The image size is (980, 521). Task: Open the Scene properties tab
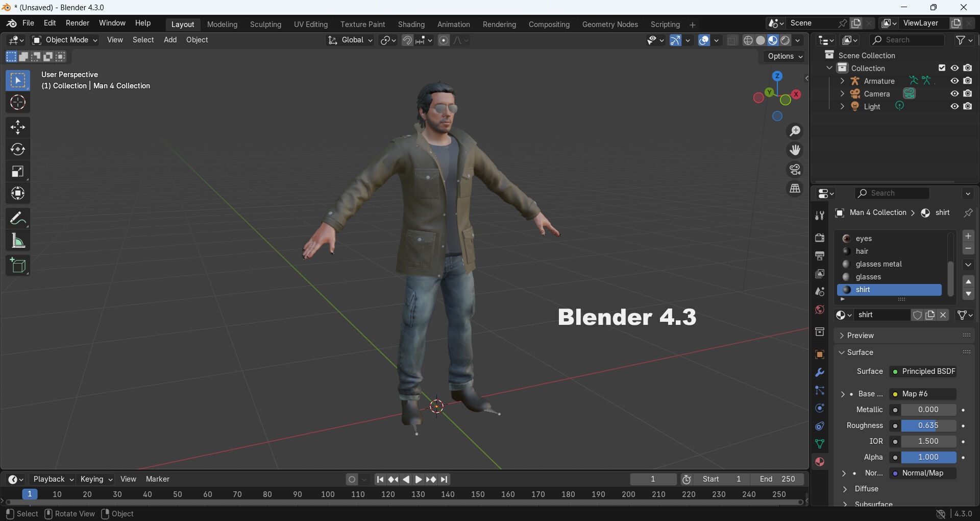(820, 292)
